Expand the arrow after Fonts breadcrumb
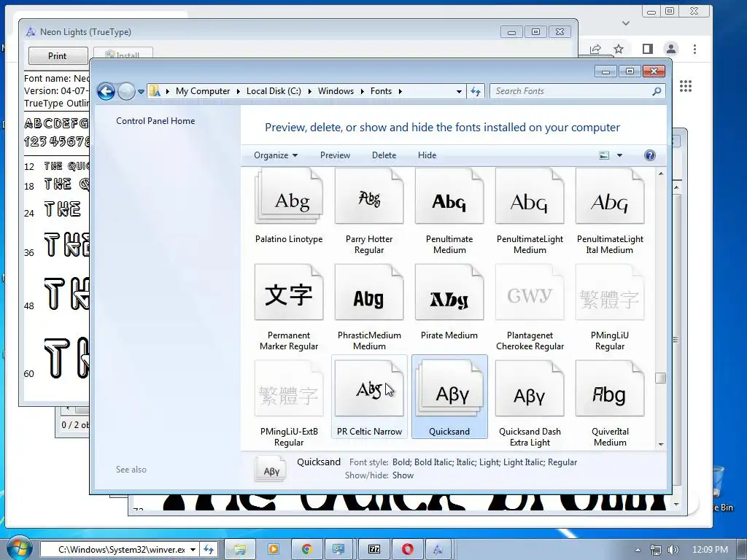747x560 pixels. 400,91
